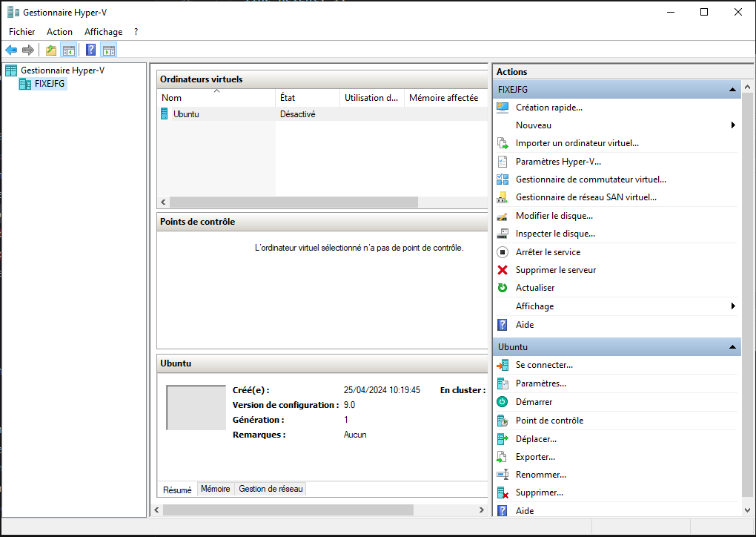Click the blue Help toolbar icon
The height and width of the screenshot is (537, 756).
pos(90,50)
